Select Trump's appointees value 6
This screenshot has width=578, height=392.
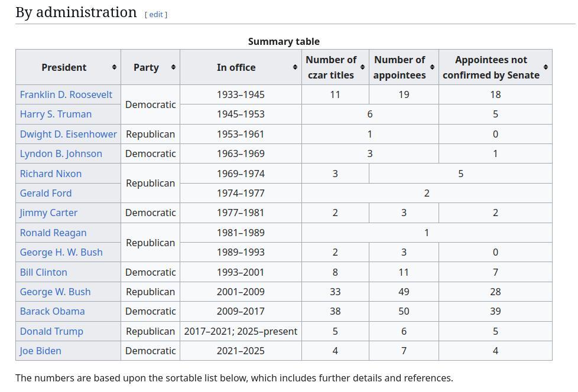coord(404,331)
